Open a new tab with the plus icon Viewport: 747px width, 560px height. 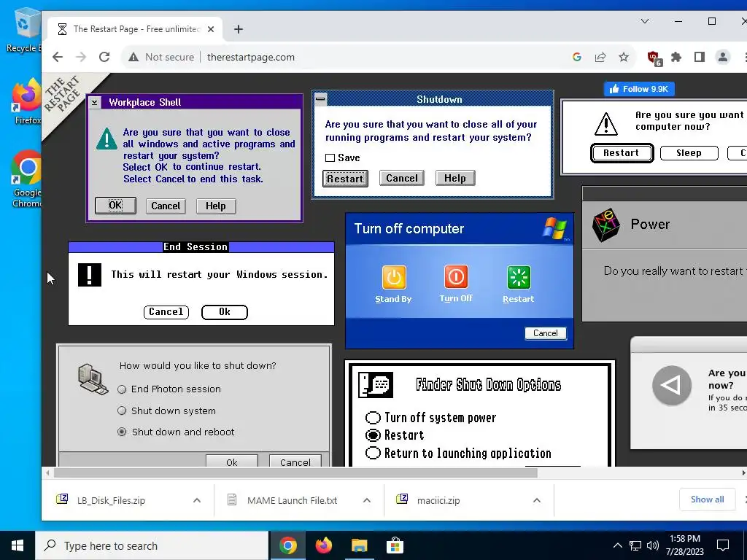point(239,29)
